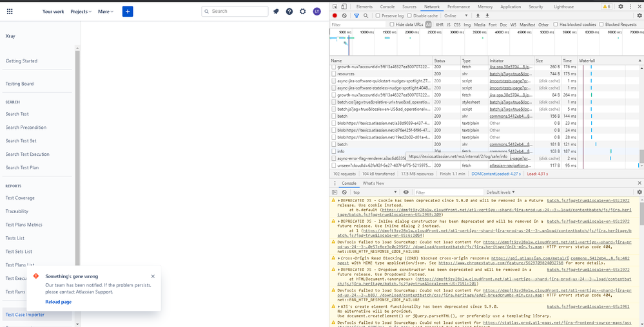The image size is (644, 327).
Task: Click the console Filter input
Action: (449, 192)
